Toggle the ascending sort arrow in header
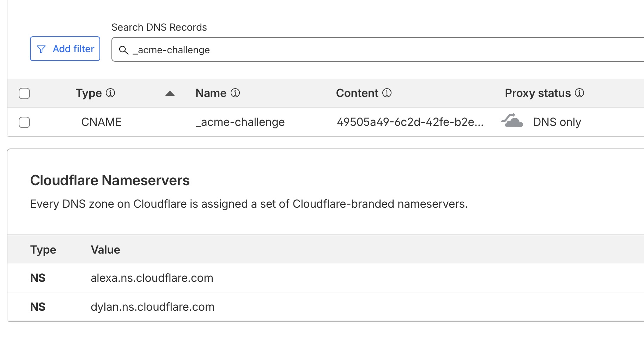The image size is (644, 340). coord(170,93)
